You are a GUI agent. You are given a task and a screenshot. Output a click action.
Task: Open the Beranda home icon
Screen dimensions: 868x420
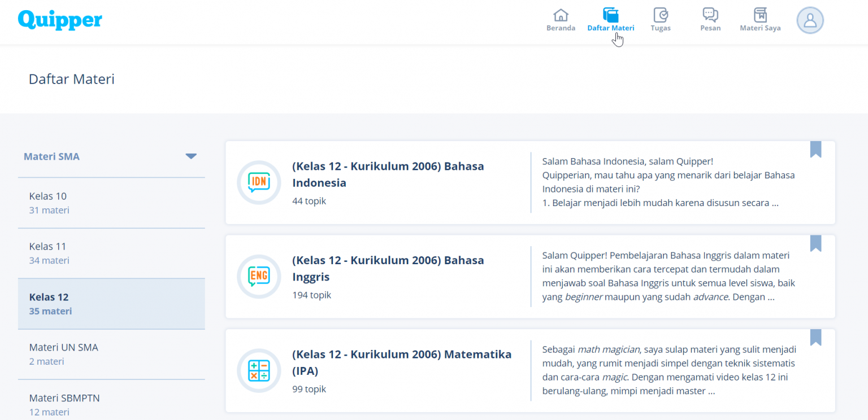561,15
